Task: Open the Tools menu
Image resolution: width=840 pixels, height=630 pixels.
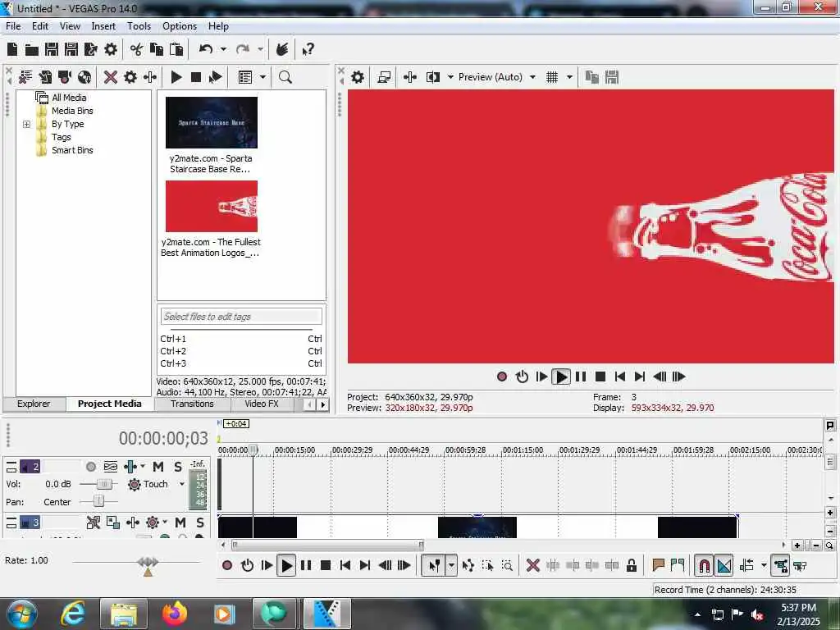Action: [139, 26]
